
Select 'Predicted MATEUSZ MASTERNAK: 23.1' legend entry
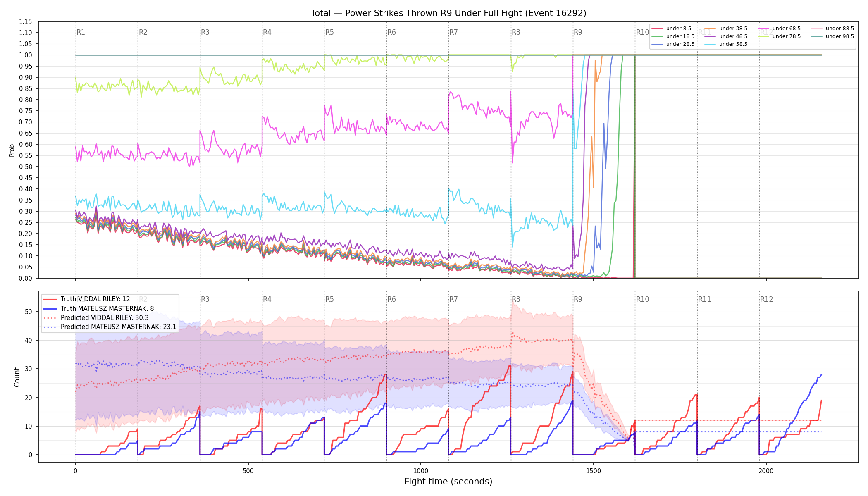point(110,327)
